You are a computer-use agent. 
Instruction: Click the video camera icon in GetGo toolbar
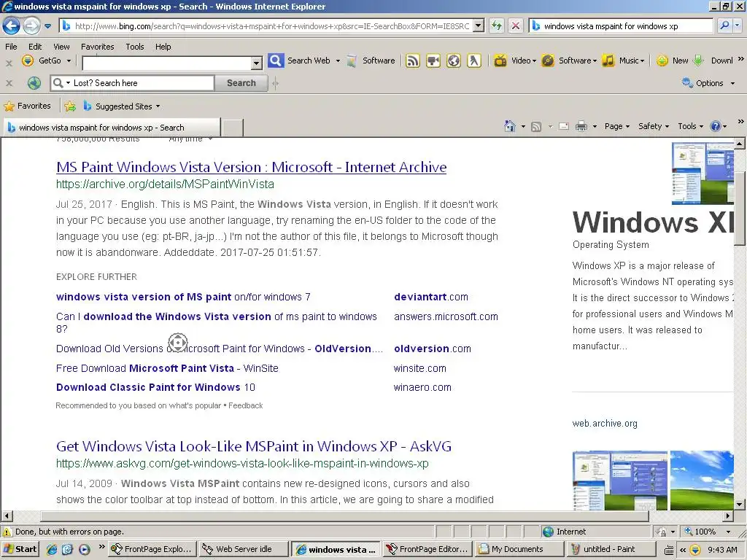click(x=433, y=61)
